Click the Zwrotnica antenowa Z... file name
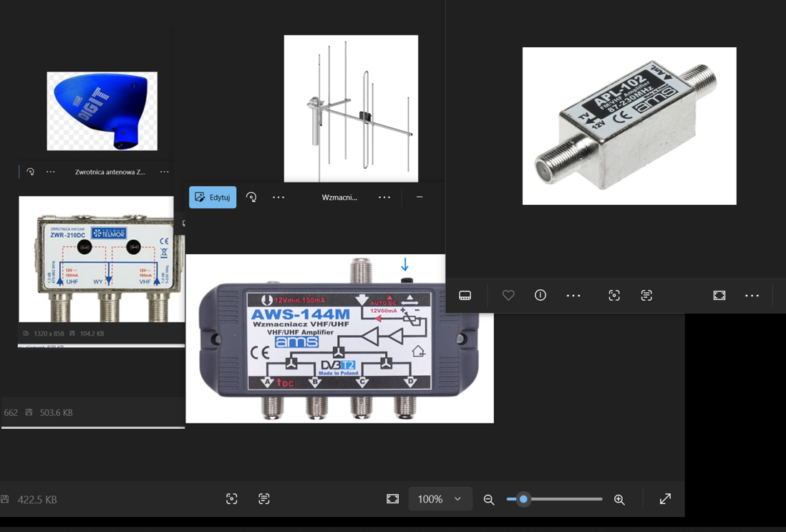 pyautogui.click(x=110, y=171)
